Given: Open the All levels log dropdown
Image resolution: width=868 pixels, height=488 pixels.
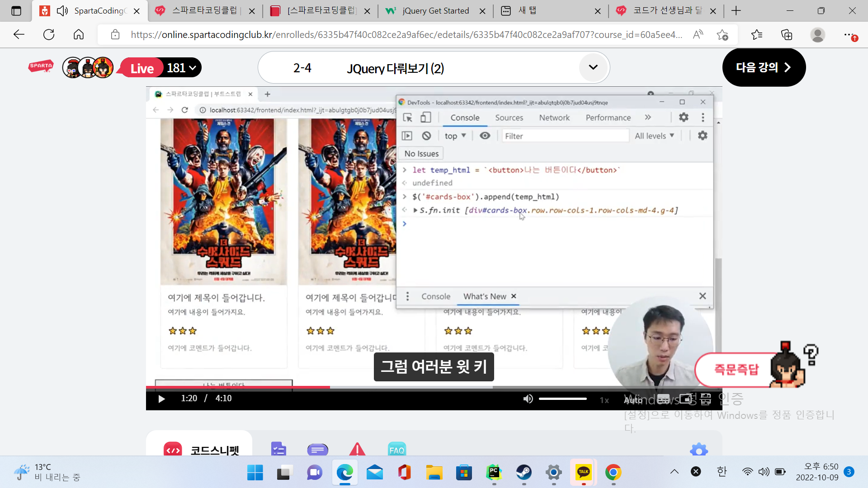Looking at the screenshot, I should coord(654,136).
